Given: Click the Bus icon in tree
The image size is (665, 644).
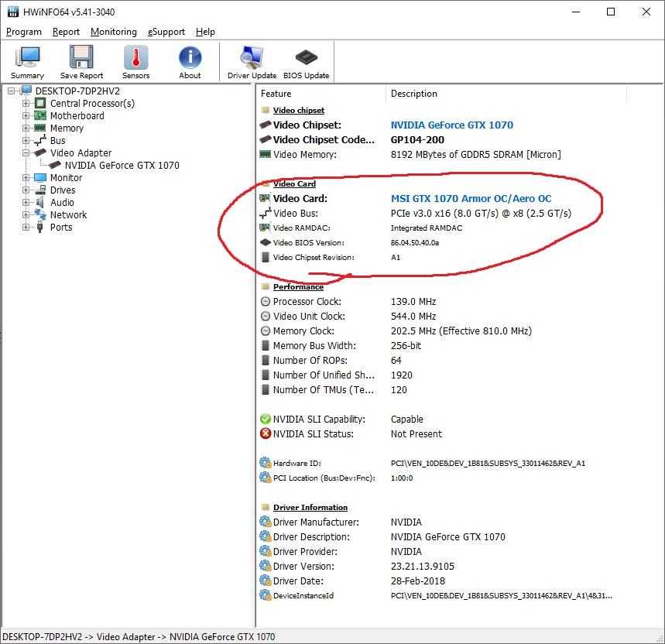Looking at the screenshot, I should 39,140.
